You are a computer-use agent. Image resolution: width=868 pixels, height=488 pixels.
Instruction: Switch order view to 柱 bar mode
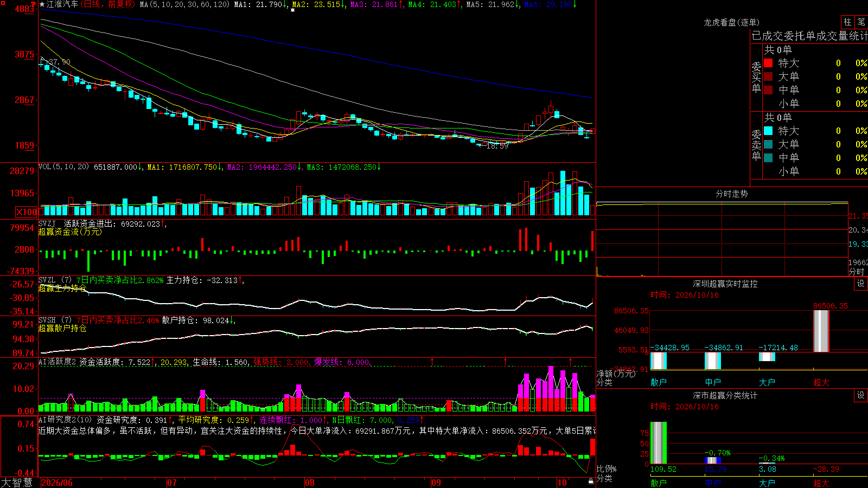coord(847,22)
